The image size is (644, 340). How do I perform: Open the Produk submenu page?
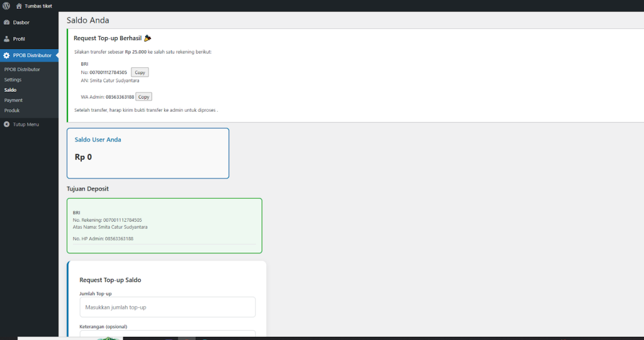tap(12, 110)
